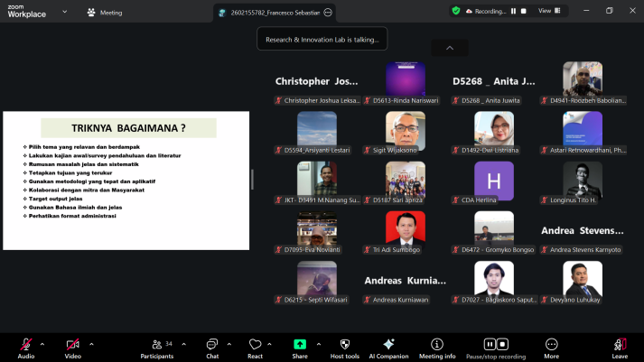This screenshot has width=644, height=362.
Task: Expand the Audio options caret
Action: coord(42,342)
